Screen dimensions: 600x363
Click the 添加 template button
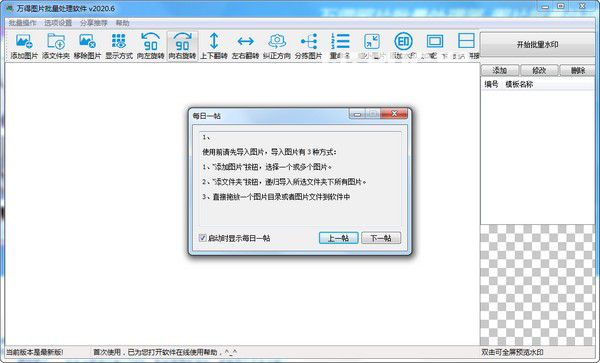coord(500,70)
